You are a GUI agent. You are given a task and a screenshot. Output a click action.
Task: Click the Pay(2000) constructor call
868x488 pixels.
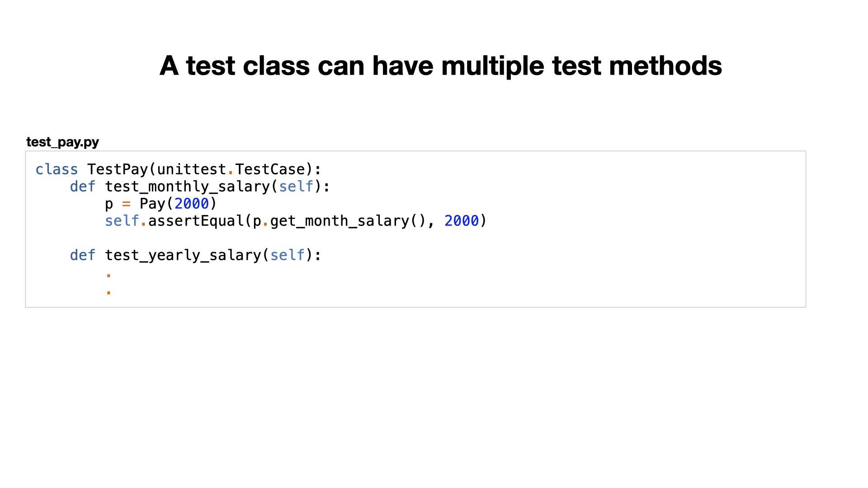coord(179,204)
